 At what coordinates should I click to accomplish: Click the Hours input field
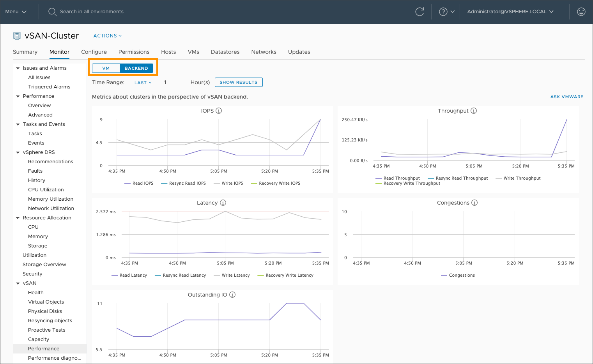click(175, 82)
